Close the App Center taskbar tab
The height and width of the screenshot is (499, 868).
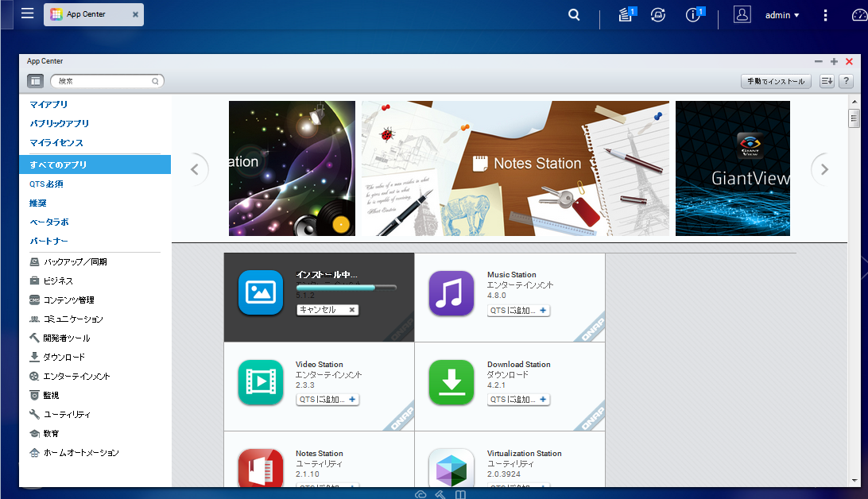point(135,14)
